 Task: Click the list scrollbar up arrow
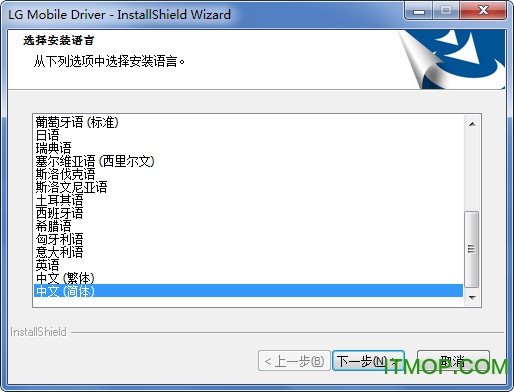coord(472,124)
